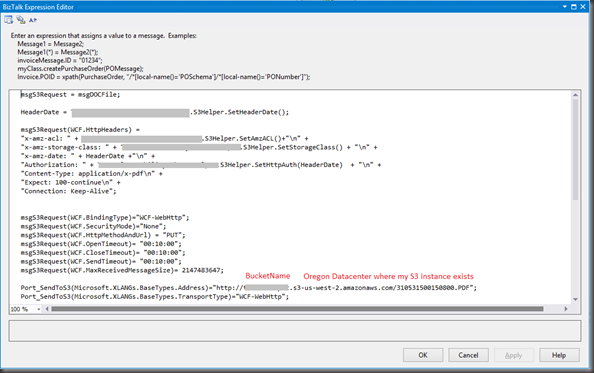Click the WCF.OpenTimeout line
594x373 pixels.
[x=101, y=243]
